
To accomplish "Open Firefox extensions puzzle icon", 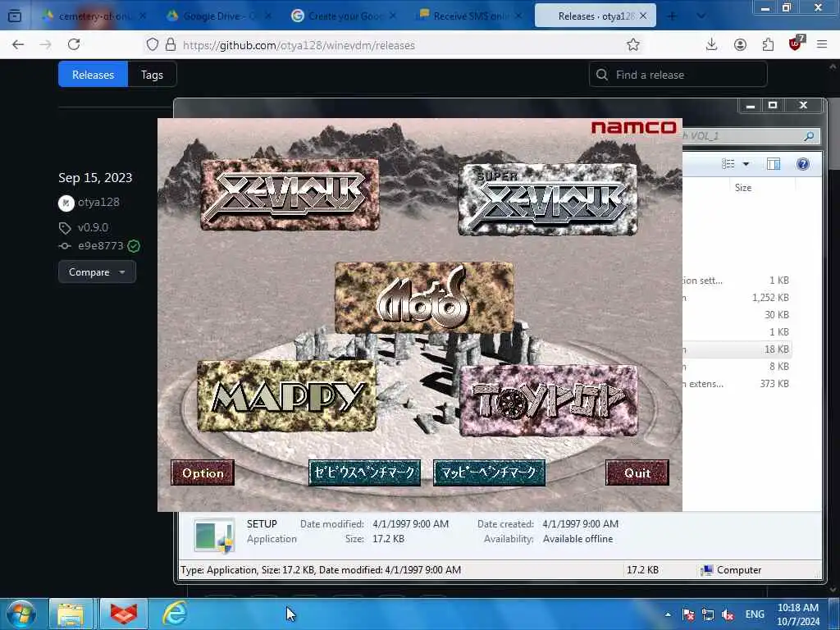I will tap(768, 44).
